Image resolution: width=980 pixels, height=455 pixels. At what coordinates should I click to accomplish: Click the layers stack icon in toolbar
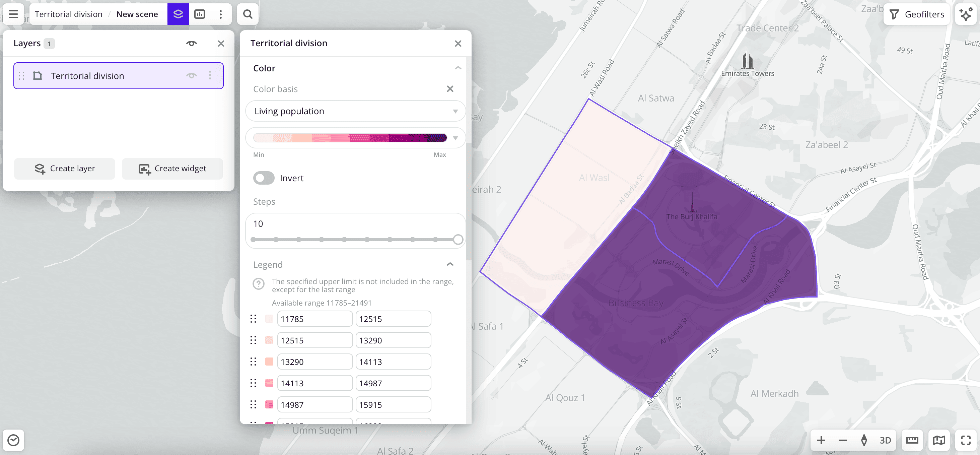click(178, 14)
